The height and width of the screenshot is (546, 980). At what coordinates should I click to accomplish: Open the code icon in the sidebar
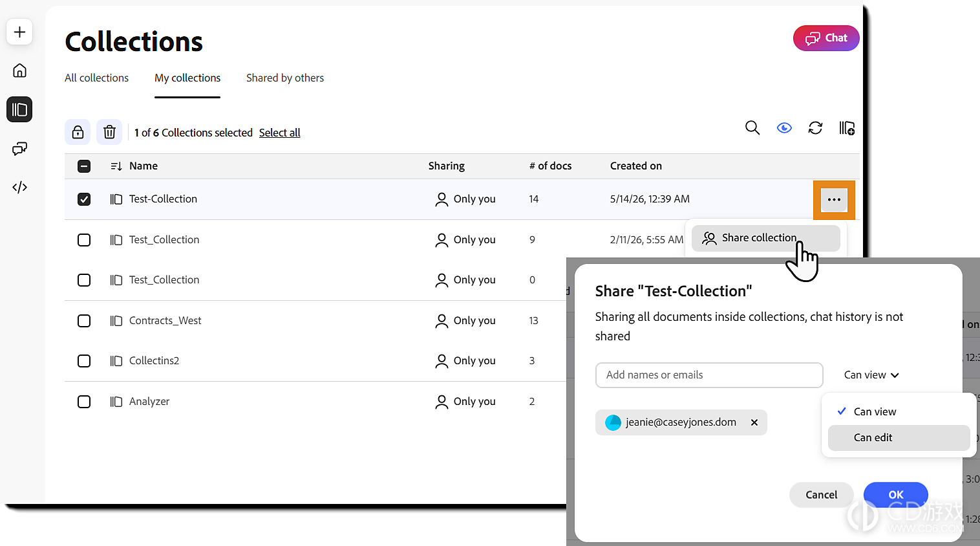click(x=19, y=188)
